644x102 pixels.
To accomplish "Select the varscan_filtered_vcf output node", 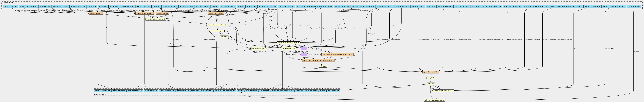I will tap(119, 91).
